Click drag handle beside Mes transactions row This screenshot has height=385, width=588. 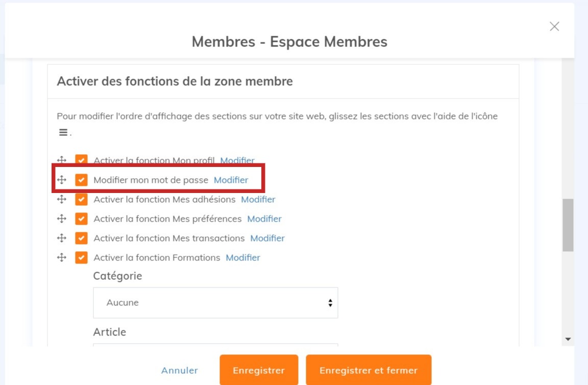[62, 238]
